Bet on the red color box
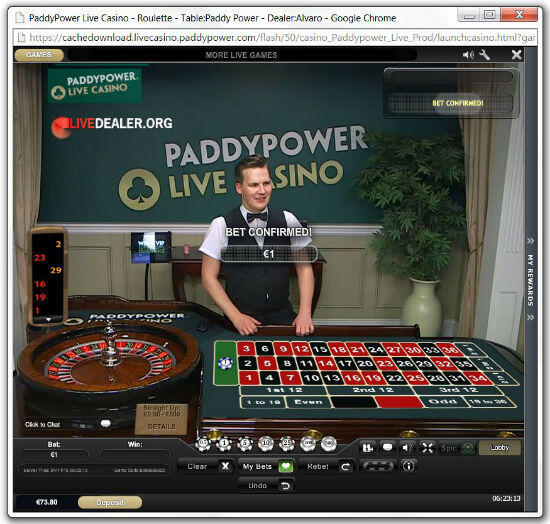Viewport: 550px width, 524px height. coord(399,402)
